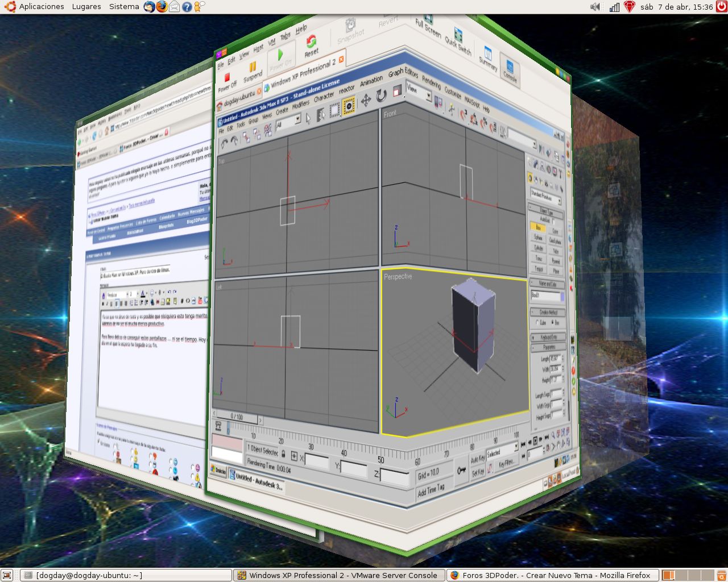The height and width of the screenshot is (582, 728).
Task: Activate the Select and Rotate tool
Action: pos(381,95)
